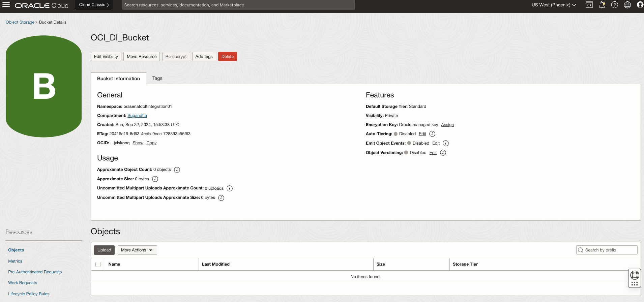Copy the bucket OCID
This screenshot has height=302, width=644.
(x=151, y=143)
